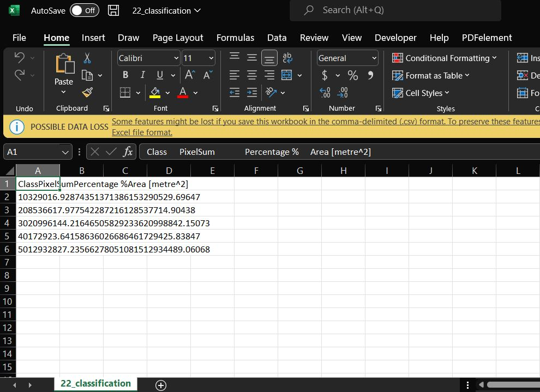
Task: Click the Save floppy disk icon
Action: [113, 10]
